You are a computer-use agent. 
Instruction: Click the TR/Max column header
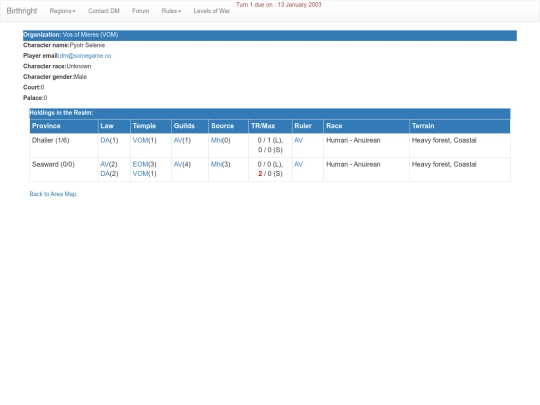270,126
